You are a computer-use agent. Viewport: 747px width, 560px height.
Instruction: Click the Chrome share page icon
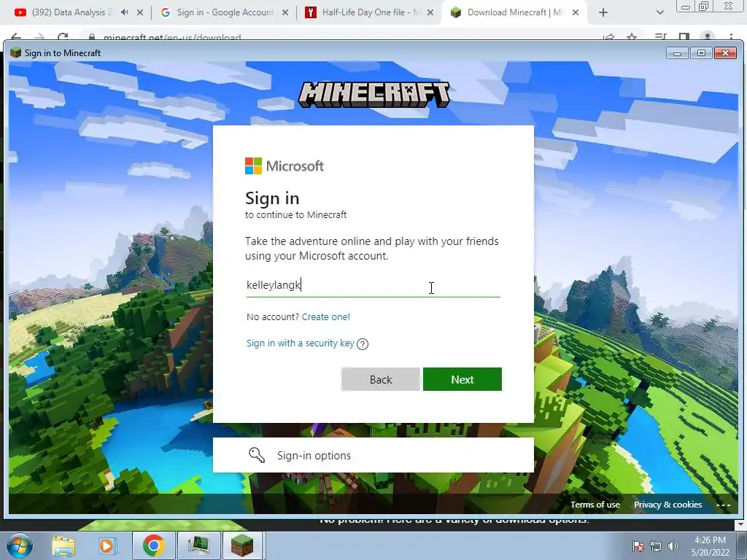point(608,37)
